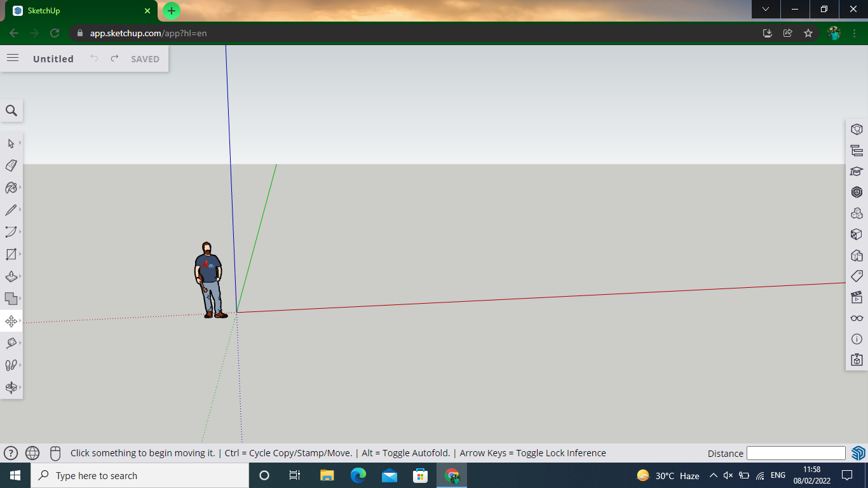Click the Windows Start button
Viewport: 868px width, 488px height.
pos(15,475)
